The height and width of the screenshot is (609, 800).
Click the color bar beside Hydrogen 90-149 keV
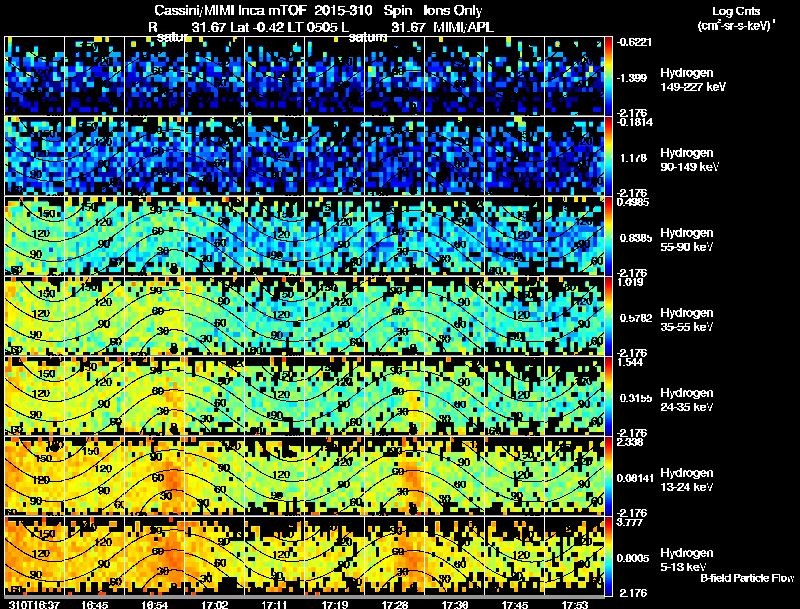point(609,156)
